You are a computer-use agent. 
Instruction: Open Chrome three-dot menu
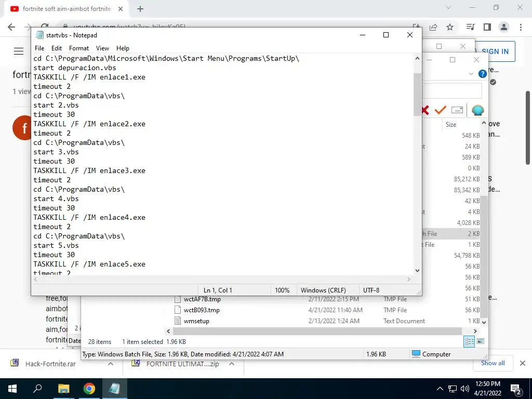[x=521, y=27]
